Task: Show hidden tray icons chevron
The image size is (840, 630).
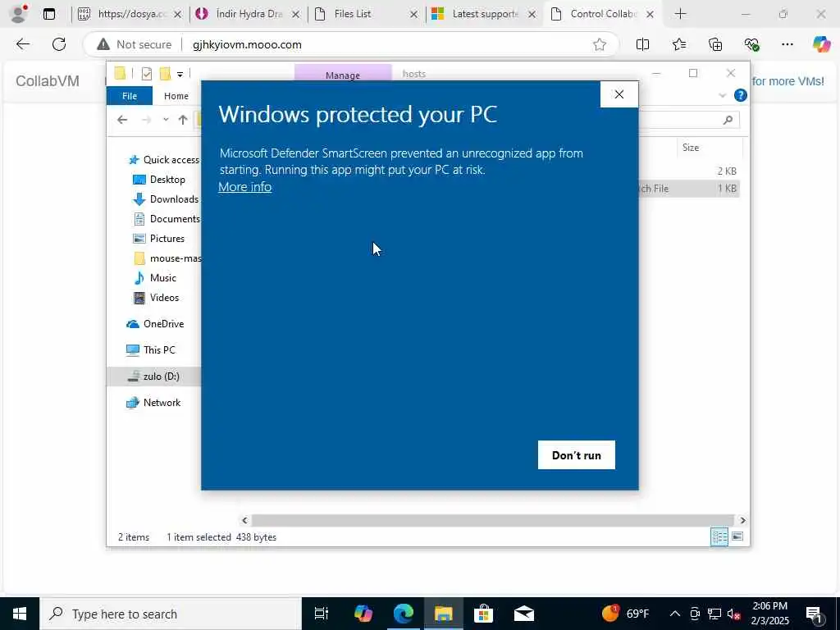Action: (x=675, y=614)
